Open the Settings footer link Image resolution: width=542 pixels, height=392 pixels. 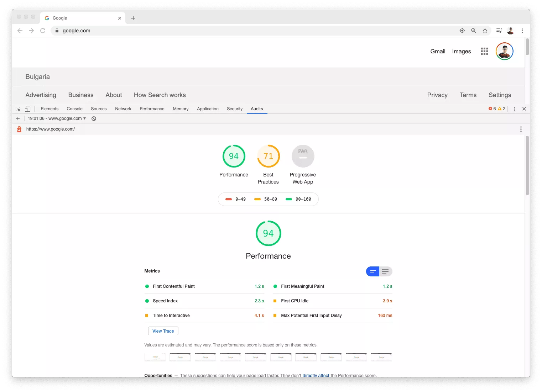(x=500, y=95)
